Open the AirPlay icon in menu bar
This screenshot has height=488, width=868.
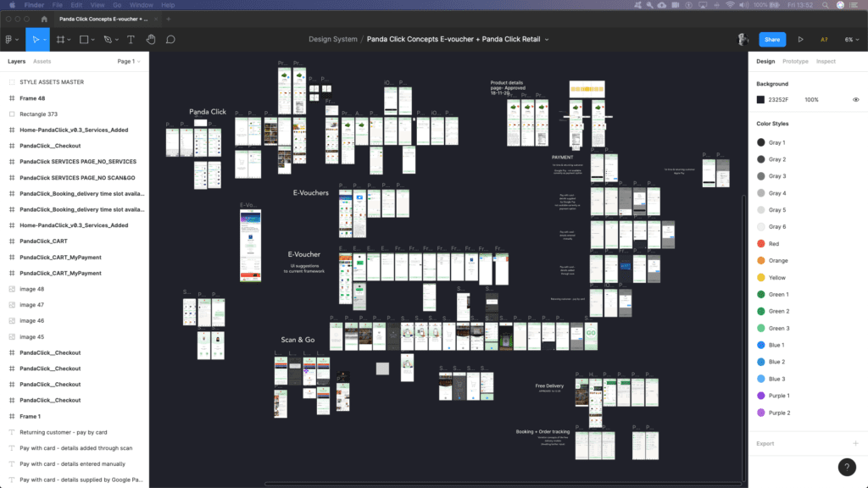(703, 5)
